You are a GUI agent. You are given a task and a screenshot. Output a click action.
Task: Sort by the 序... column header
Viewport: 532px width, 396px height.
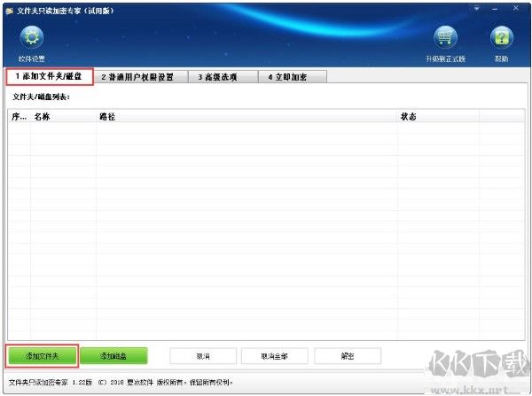pyautogui.click(x=20, y=117)
